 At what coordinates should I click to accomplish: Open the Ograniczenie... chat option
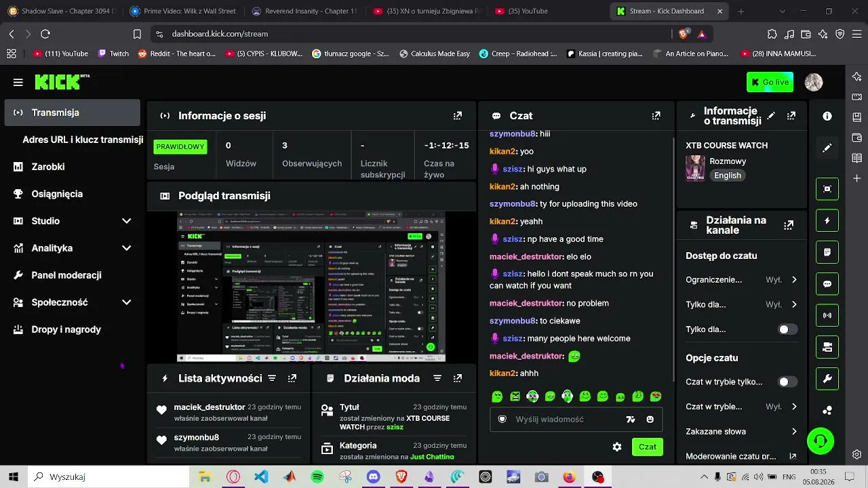click(x=742, y=279)
